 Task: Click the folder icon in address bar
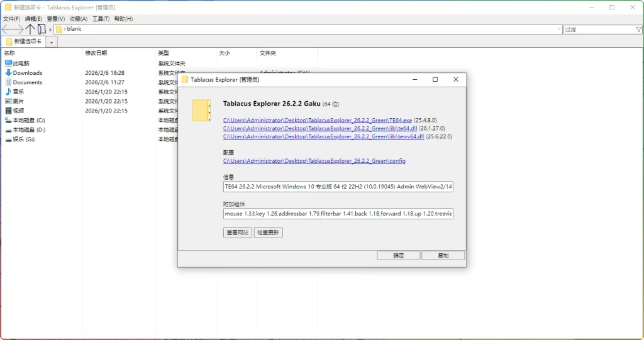(x=58, y=29)
